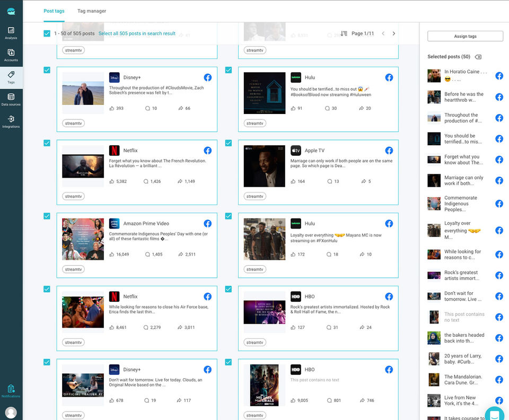Click 'Selected posts (50)' heading
The image size is (509, 420).
pyautogui.click(x=449, y=56)
